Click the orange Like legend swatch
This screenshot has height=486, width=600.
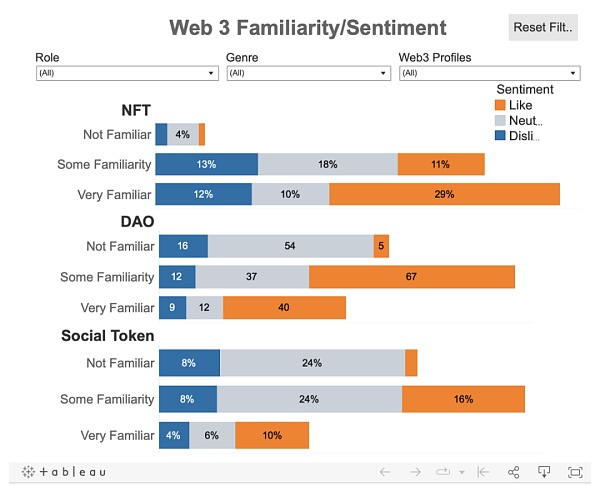point(500,105)
